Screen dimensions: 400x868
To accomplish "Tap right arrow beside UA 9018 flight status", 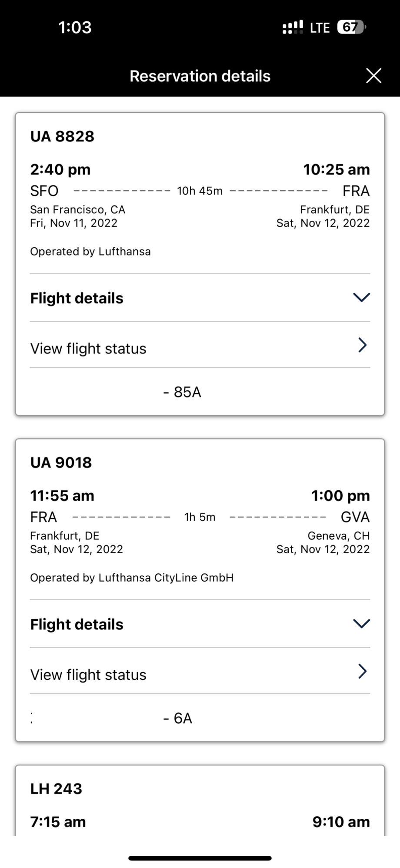I will coord(363,671).
